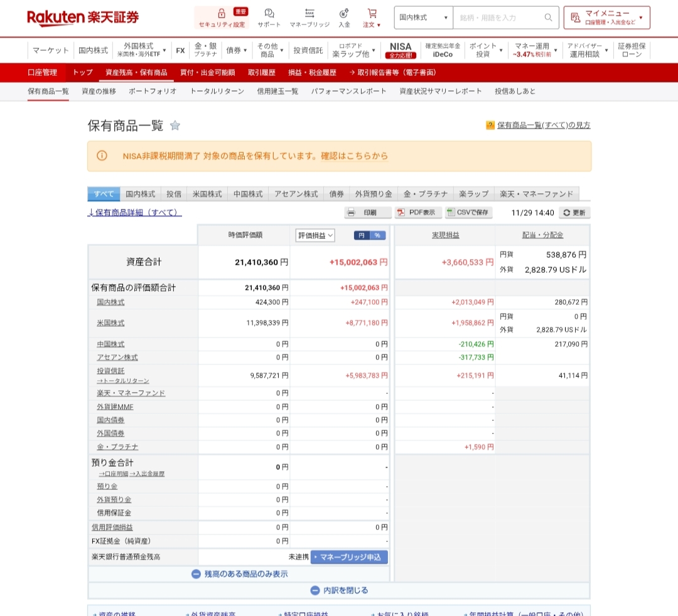This screenshot has height=616, width=678.
Task: Open セキュリティ設定 via the lock icon
Action: tap(222, 14)
